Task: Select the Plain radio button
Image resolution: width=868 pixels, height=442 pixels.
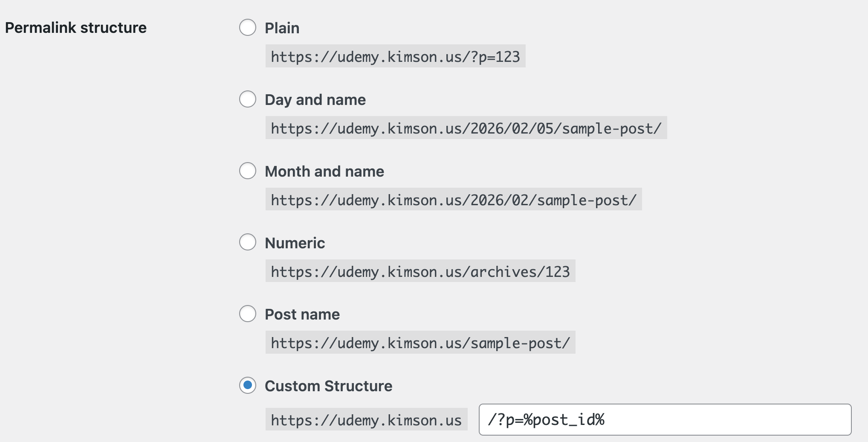Action: pyautogui.click(x=247, y=28)
